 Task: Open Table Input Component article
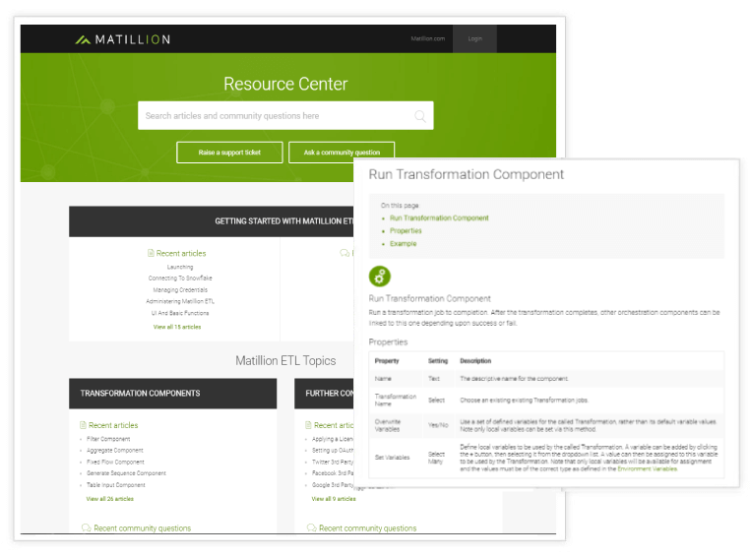(x=116, y=485)
